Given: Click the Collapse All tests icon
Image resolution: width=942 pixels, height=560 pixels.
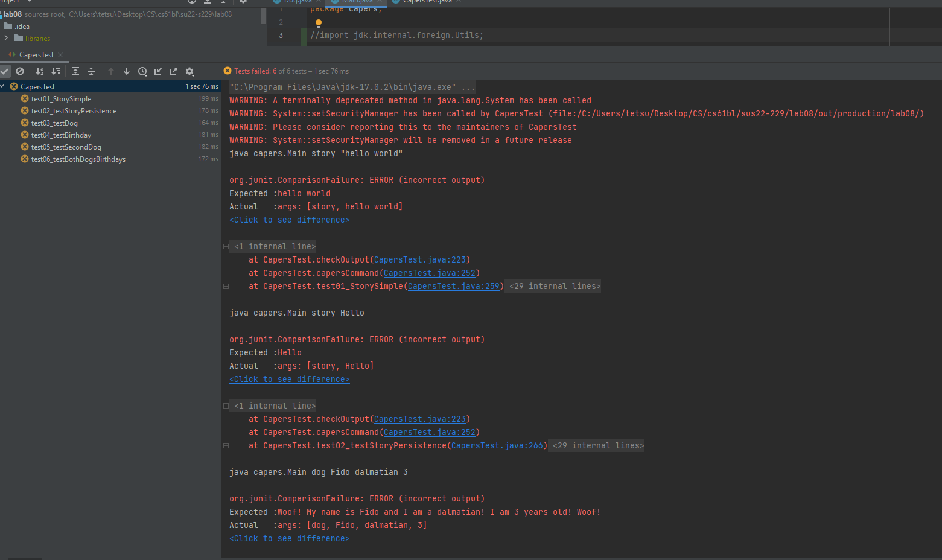Looking at the screenshot, I should point(91,71).
